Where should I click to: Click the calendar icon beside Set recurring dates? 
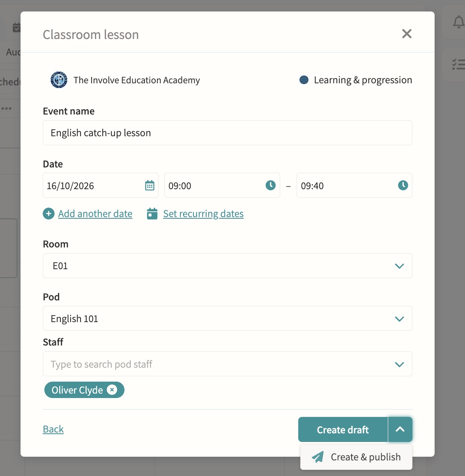point(152,214)
